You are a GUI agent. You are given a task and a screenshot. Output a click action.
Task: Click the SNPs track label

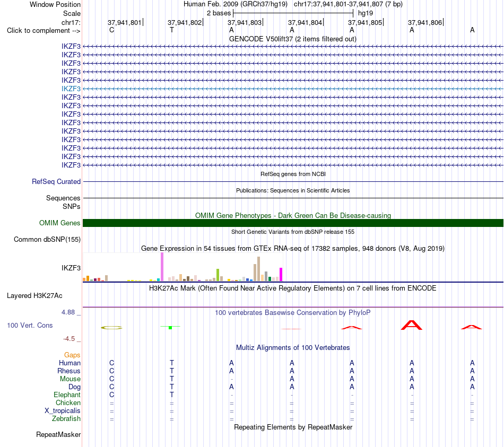point(72,206)
